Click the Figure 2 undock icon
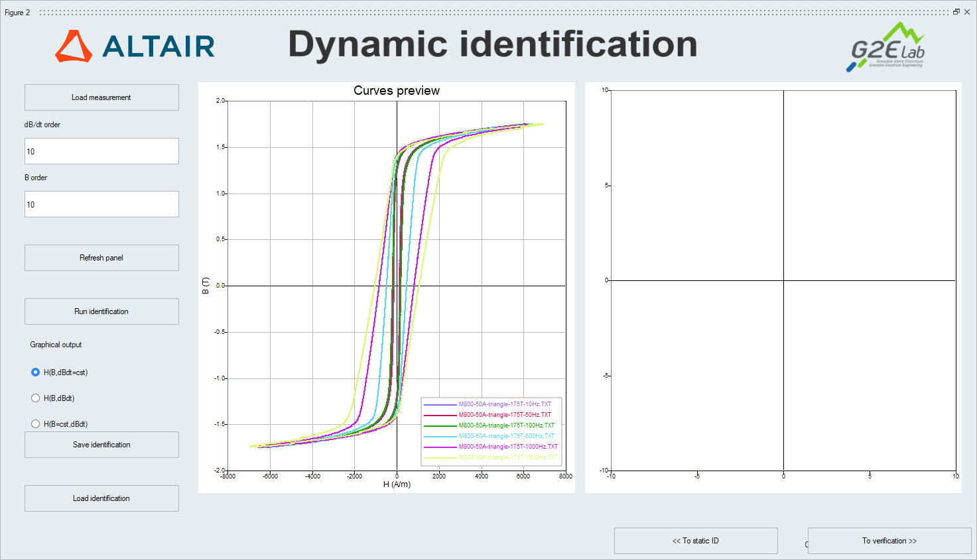This screenshot has height=560, width=977. pos(956,12)
